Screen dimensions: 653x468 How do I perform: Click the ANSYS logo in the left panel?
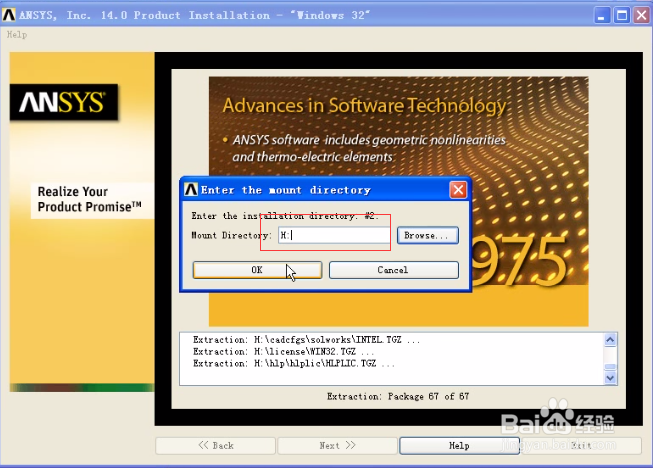tap(64, 102)
